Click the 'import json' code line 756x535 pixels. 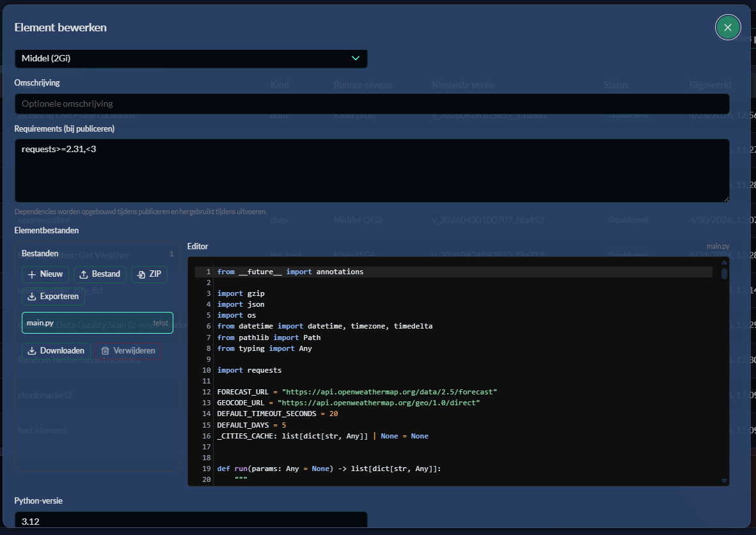tap(240, 305)
